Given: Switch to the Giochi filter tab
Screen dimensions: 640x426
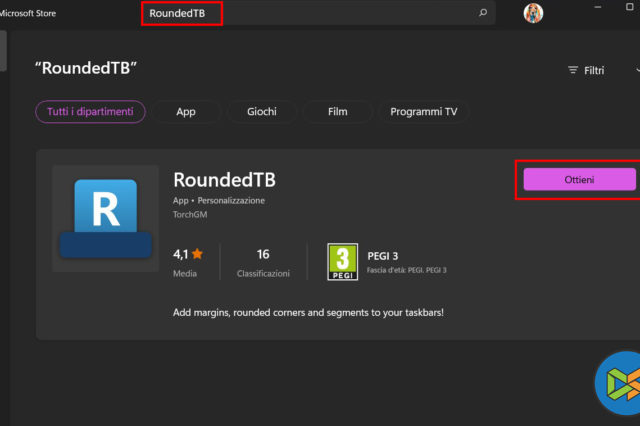Looking at the screenshot, I should (x=262, y=111).
